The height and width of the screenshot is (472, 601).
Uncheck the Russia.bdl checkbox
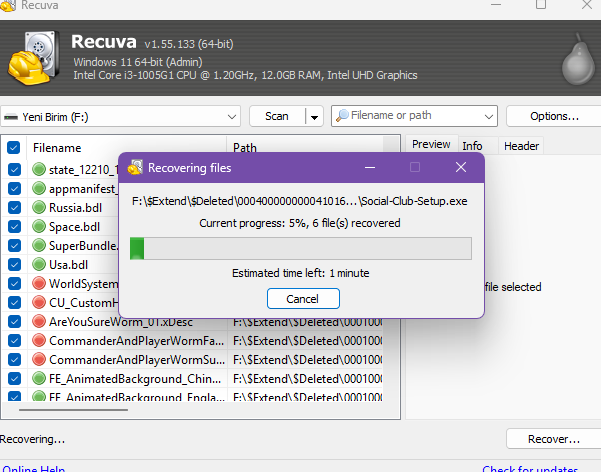click(15, 207)
